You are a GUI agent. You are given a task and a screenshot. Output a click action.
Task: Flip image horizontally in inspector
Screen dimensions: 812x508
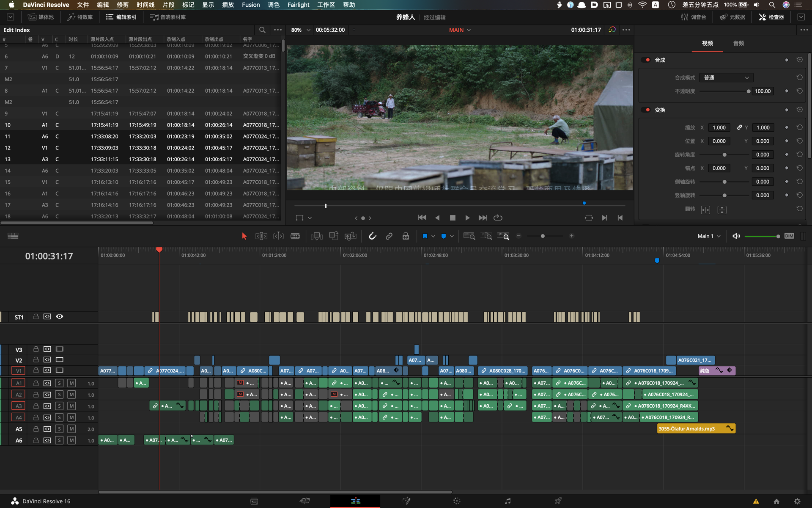(x=705, y=210)
